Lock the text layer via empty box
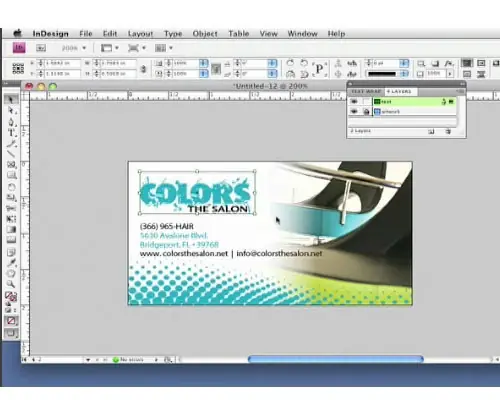 click(x=366, y=101)
